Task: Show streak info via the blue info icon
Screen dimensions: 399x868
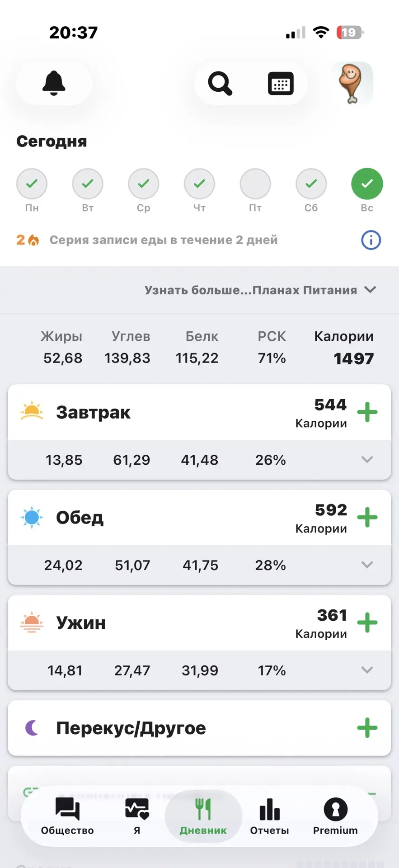Action: coord(371,240)
